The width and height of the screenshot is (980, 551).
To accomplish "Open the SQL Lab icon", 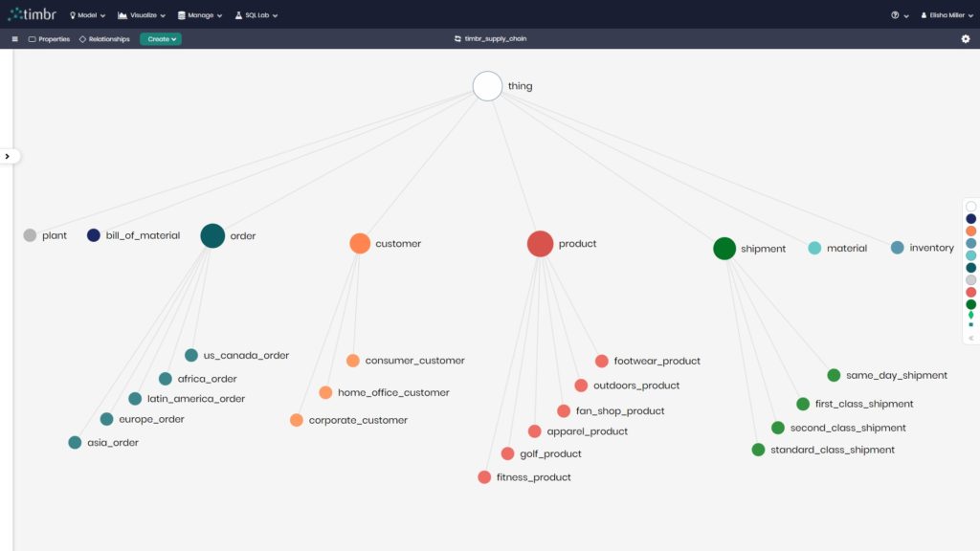I will pyautogui.click(x=239, y=14).
